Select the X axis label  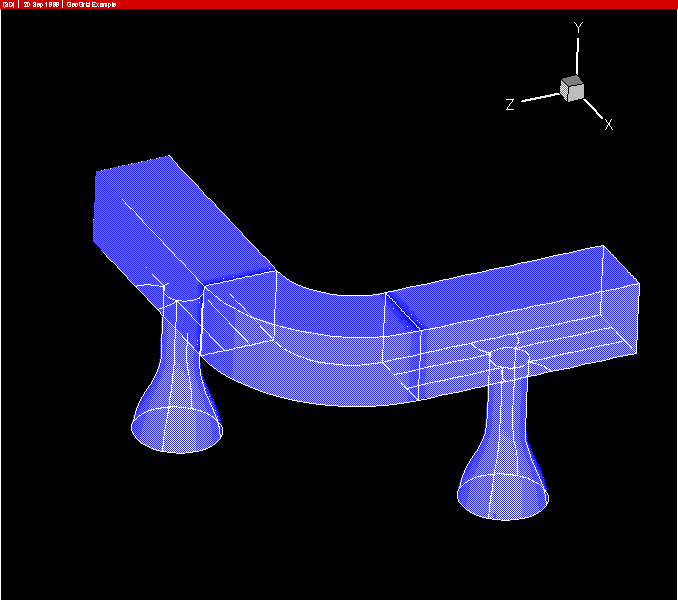click(608, 125)
